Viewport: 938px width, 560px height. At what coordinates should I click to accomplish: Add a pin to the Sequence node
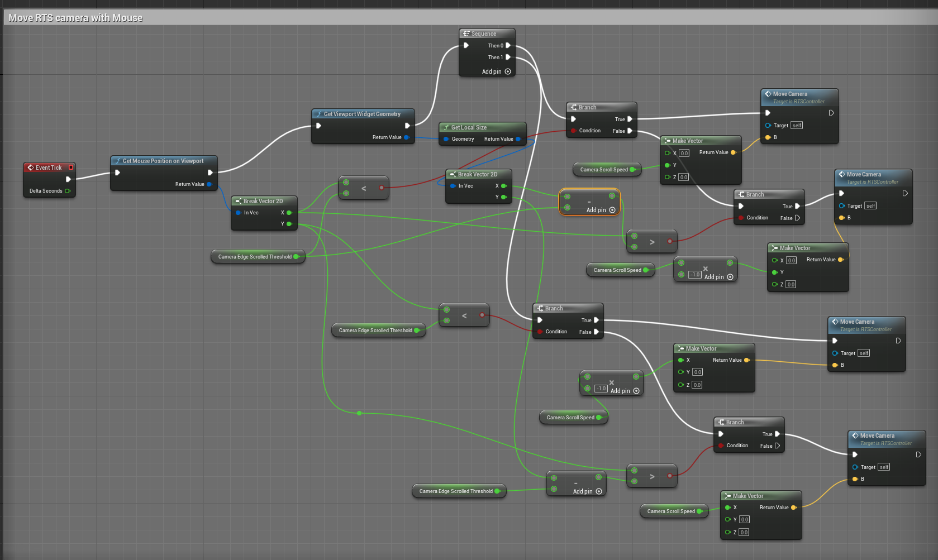pos(497,71)
